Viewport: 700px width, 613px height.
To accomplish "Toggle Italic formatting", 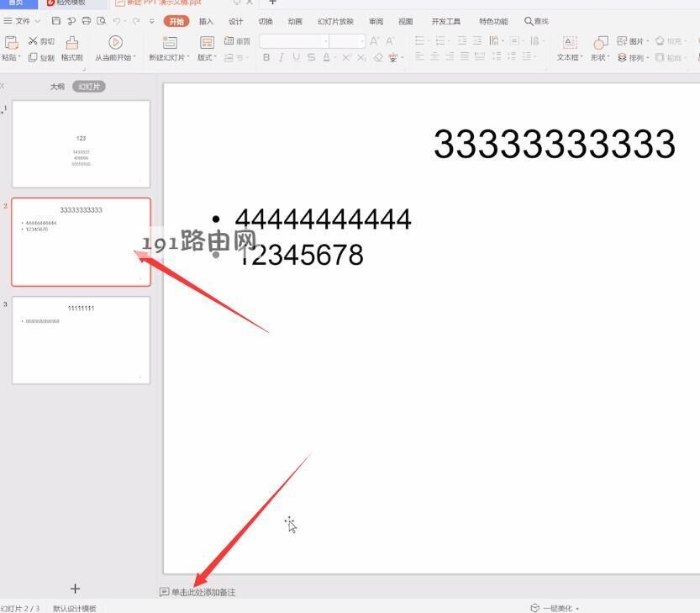I will [282, 57].
